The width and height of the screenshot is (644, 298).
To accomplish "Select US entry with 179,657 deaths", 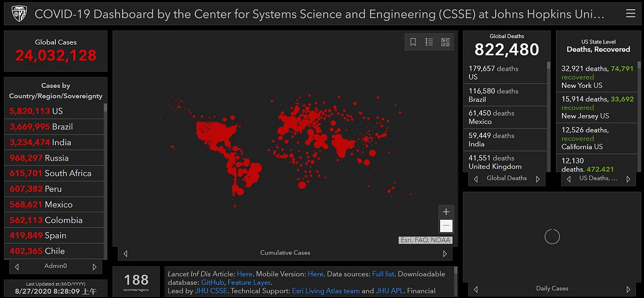I will coord(505,73).
